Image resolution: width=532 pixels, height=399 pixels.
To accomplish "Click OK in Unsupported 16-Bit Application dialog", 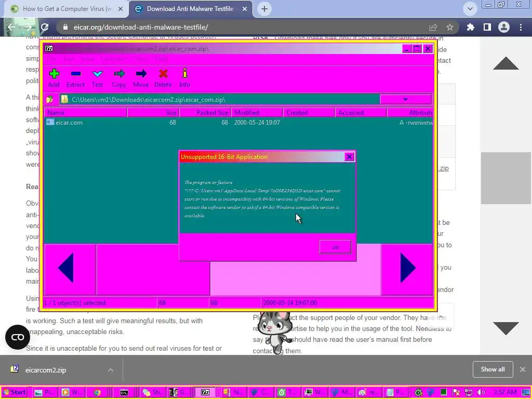I will [335, 247].
